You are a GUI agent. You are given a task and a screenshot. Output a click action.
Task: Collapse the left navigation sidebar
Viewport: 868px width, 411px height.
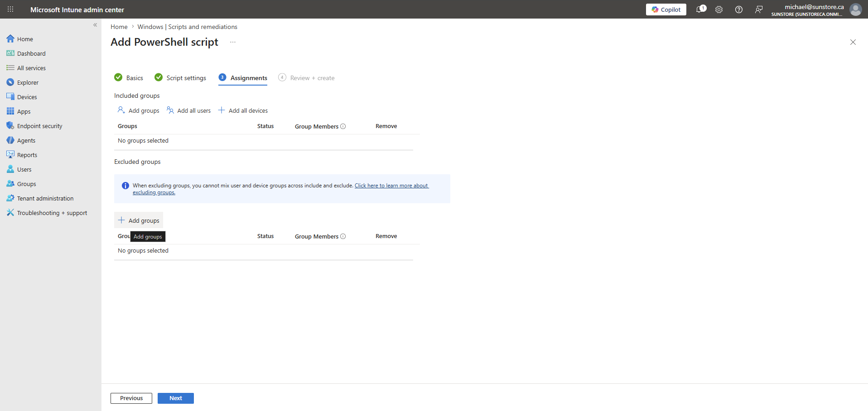95,25
